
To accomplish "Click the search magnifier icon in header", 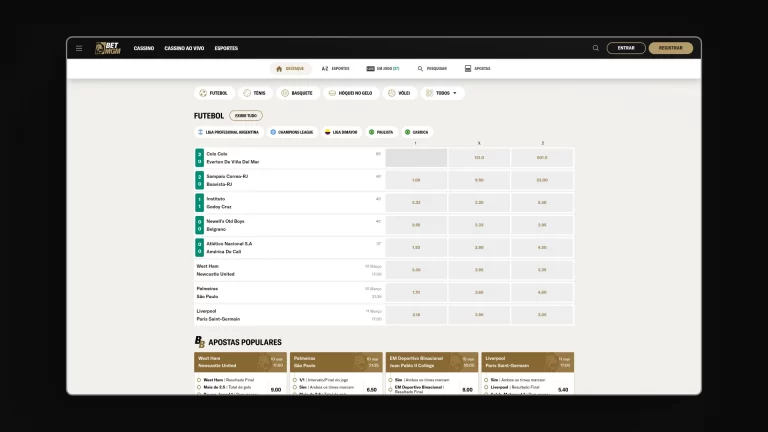I will tap(596, 48).
